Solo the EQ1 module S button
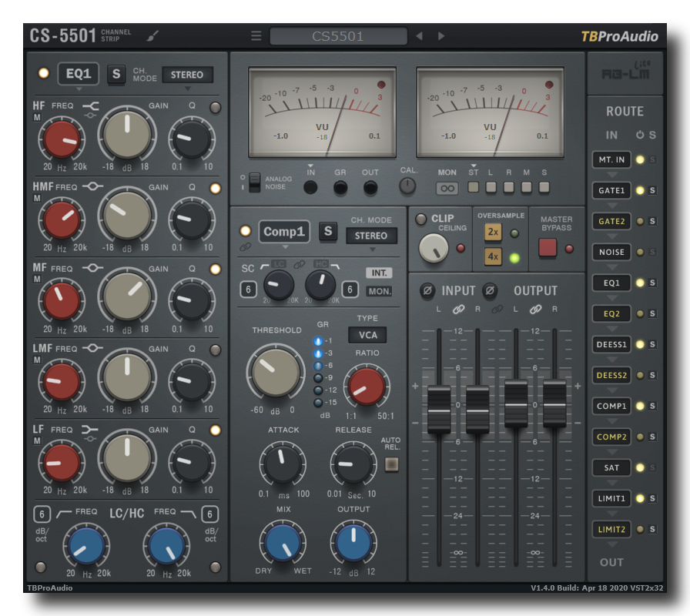This screenshot has width=690, height=616. [116, 74]
